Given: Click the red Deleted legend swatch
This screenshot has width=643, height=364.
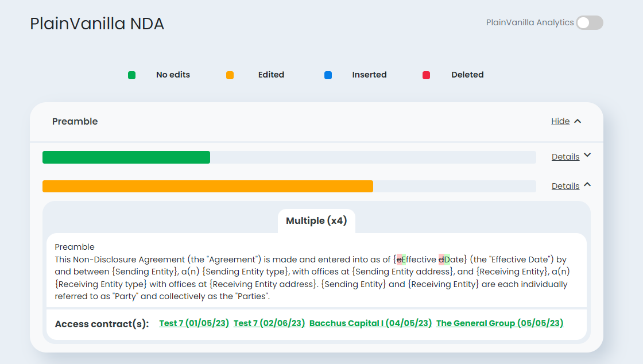Looking at the screenshot, I should (x=427, y=75).
